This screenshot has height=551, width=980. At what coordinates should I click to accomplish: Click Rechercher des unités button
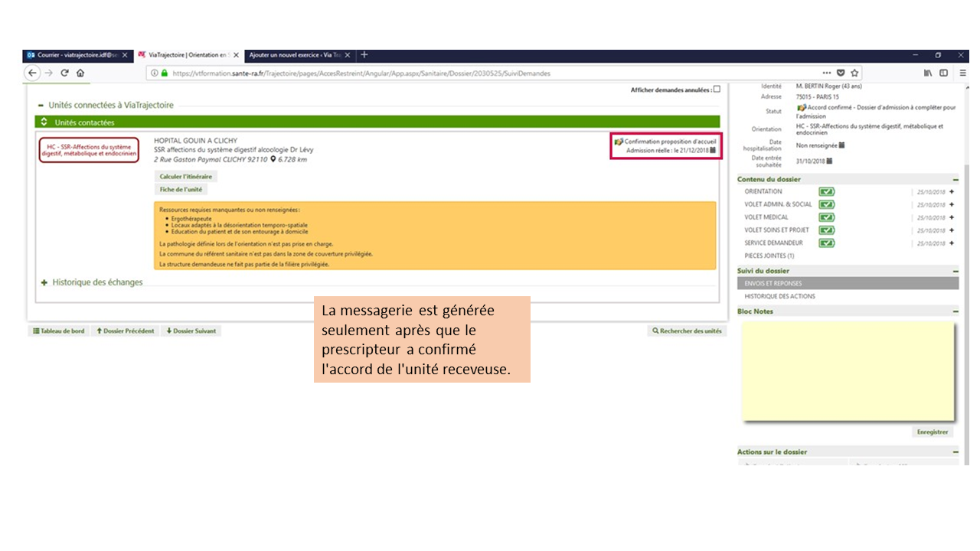tap(687, 331)
